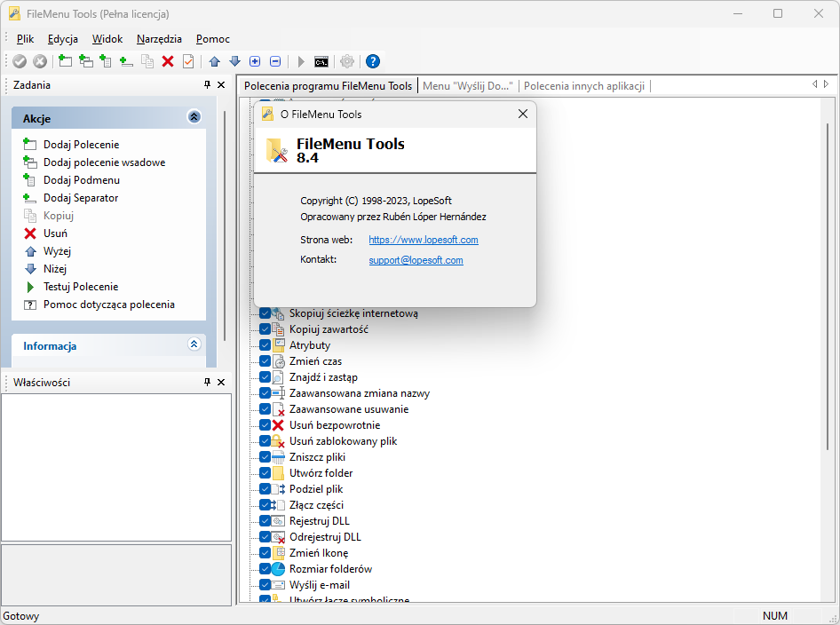This screenshot has height=625, width=840.
Task: Click the gray settings gear toolbar icon
Action: [347, 61]
